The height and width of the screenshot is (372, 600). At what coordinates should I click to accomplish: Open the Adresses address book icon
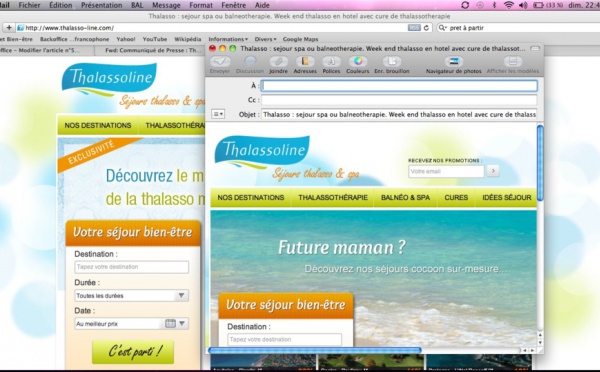(x=305, y=62)
